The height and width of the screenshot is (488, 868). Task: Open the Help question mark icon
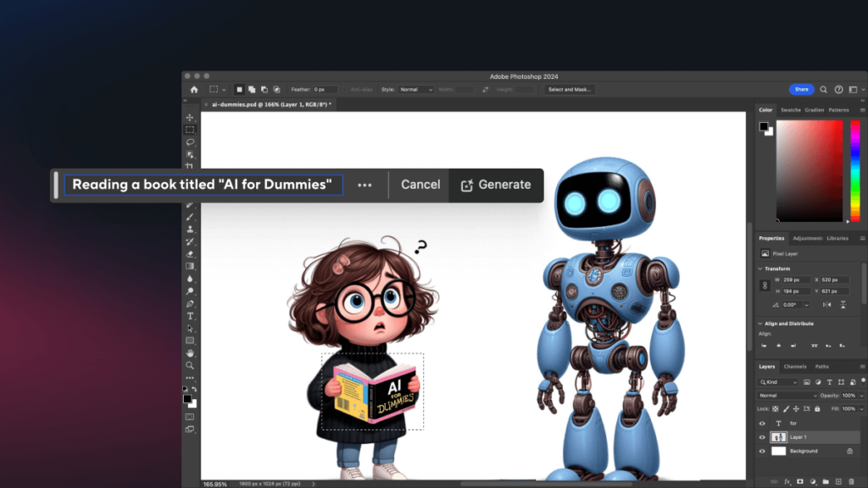coord(838,90)
